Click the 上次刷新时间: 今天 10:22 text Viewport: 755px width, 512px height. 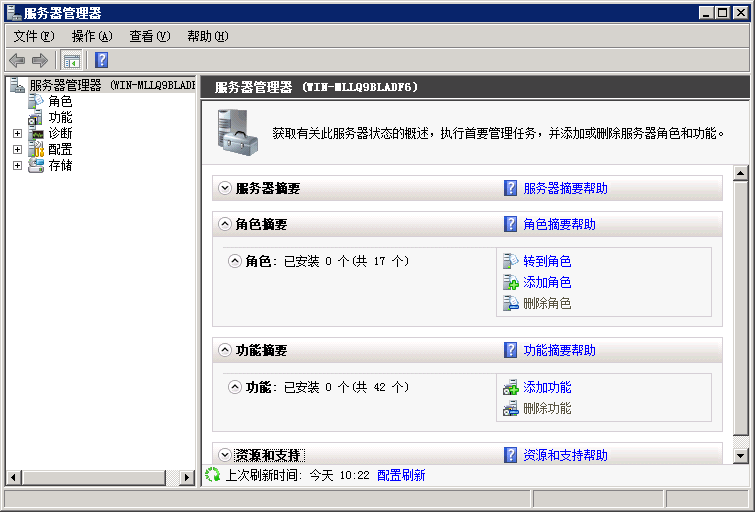point(297,475)
